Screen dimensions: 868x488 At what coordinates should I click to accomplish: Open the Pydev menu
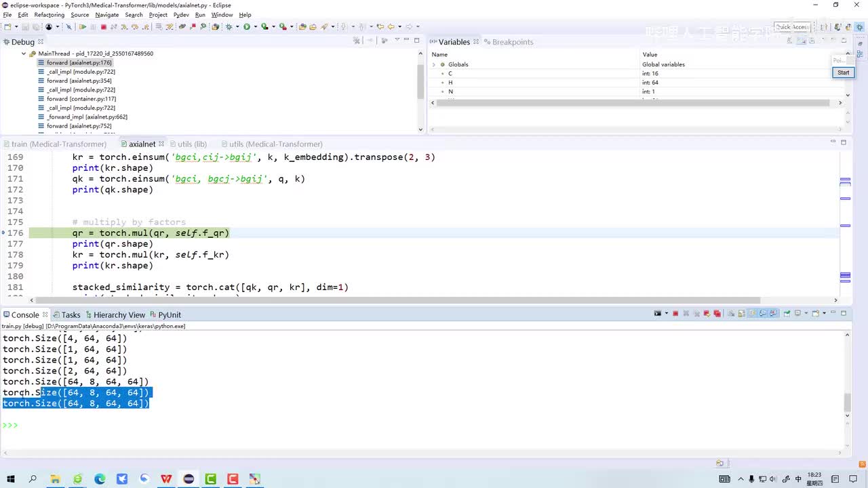181,15
